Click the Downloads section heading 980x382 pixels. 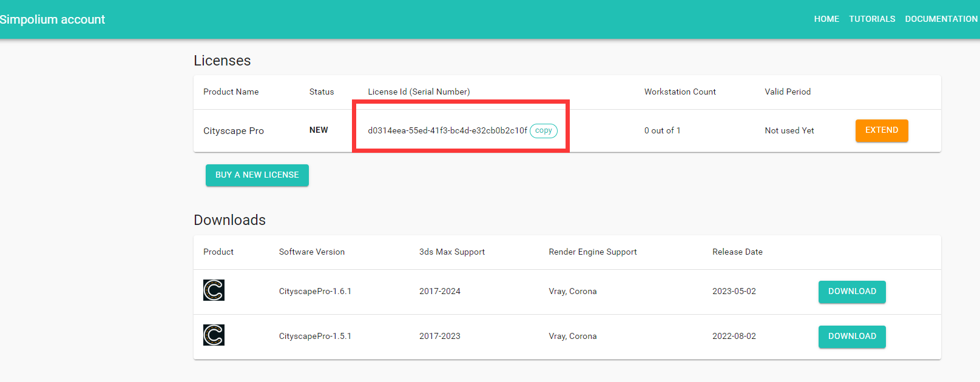click(x=229, y=220)
